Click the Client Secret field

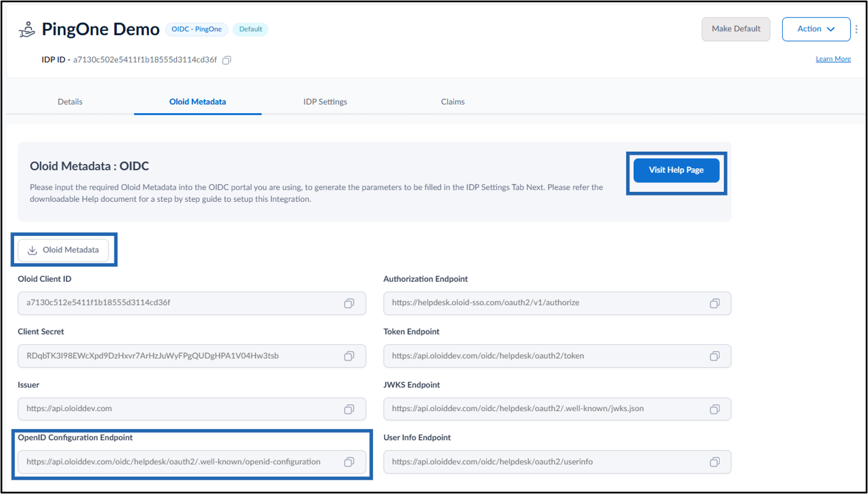tap(192, 356)
